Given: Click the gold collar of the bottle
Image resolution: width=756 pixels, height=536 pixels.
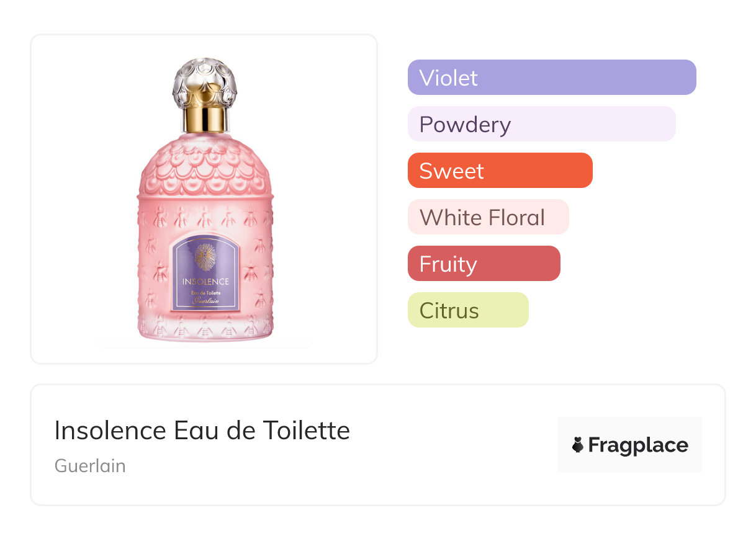Looking at the screenshot, I should click(x=205, y=119).
